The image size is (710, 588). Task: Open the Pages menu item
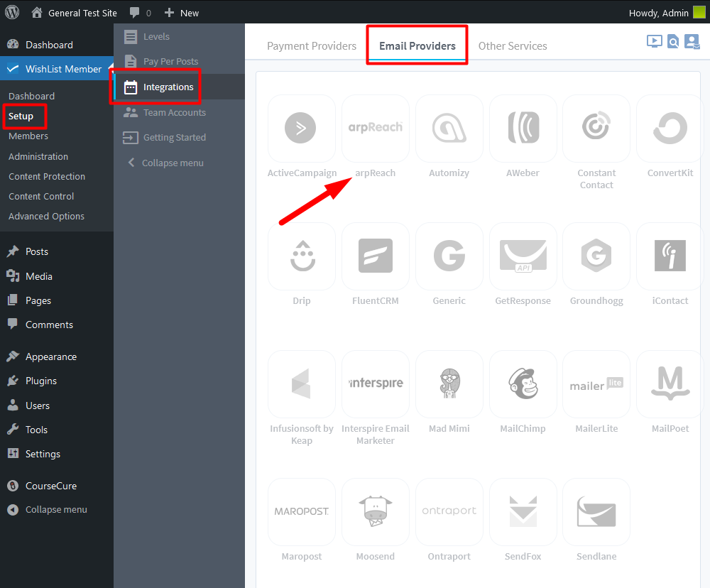[x=57, y=300]
